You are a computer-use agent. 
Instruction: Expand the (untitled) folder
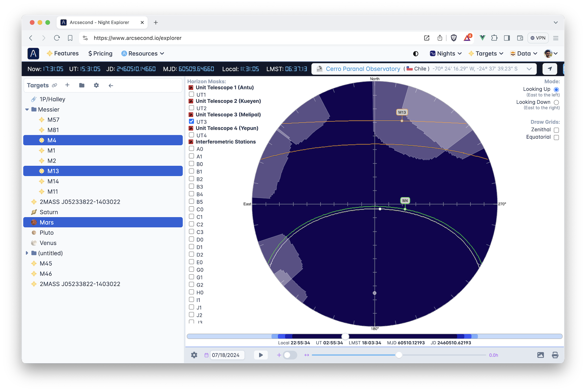pyautogui.click(x=27, y=253)
